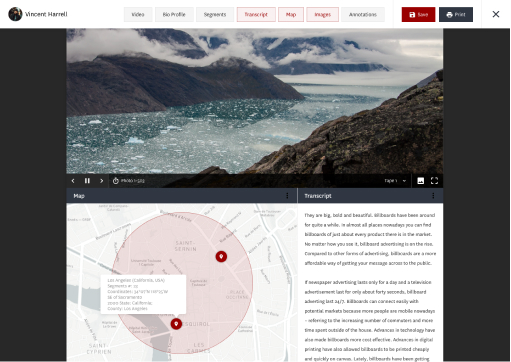This screenshot has height=362, width=511.
Task: Open the Bio Profile tab
Action: click(174, 14)
